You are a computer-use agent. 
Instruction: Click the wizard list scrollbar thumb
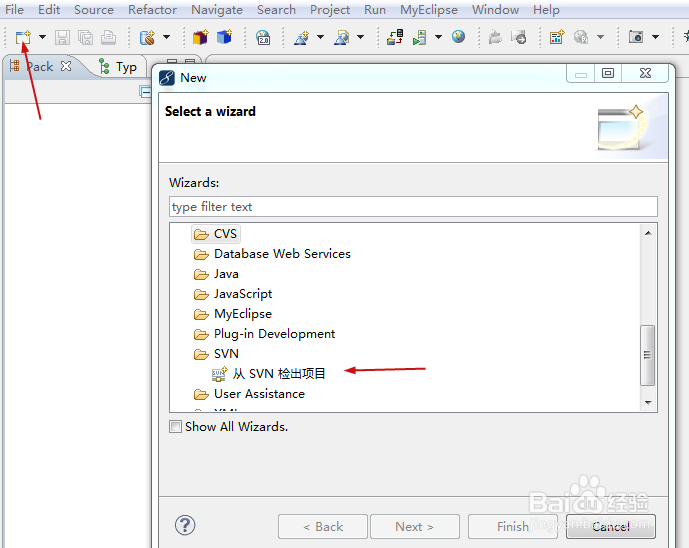647,355
